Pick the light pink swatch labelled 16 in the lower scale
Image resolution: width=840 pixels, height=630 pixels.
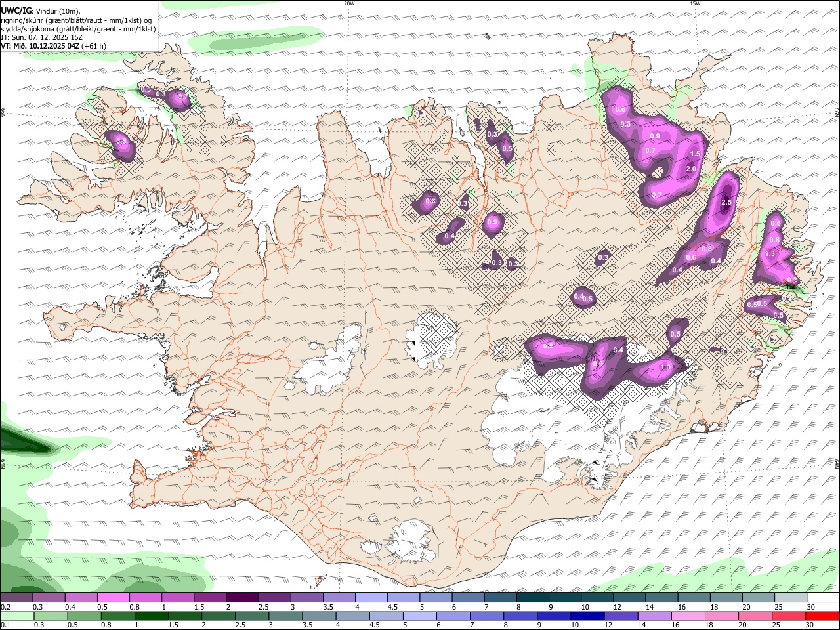pyautogui.click(x=687, y=616)
